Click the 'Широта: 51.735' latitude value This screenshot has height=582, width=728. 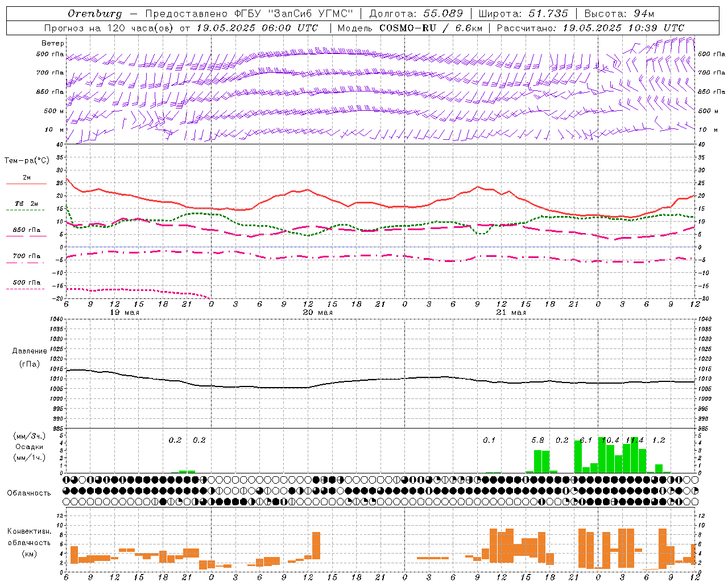pos(523,14)
